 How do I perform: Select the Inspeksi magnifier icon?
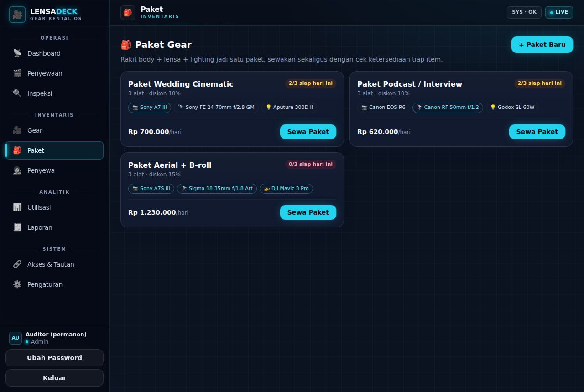point(17,93)
